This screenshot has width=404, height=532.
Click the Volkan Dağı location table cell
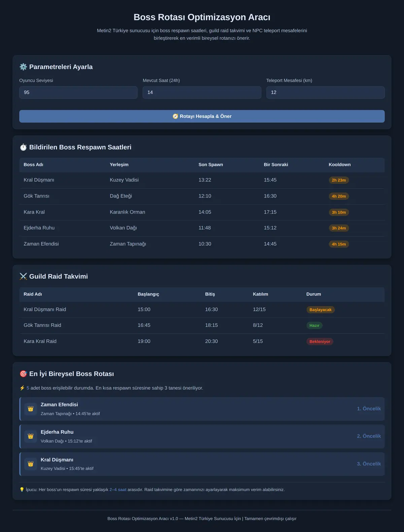[123, 228]
